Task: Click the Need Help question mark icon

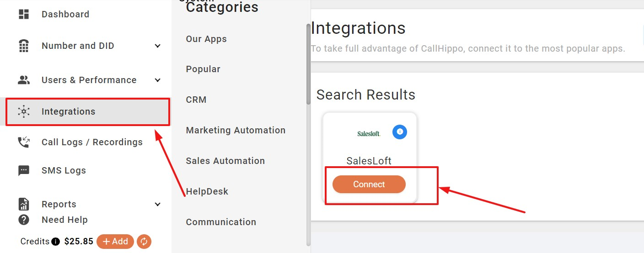Action: pos(24,220)
